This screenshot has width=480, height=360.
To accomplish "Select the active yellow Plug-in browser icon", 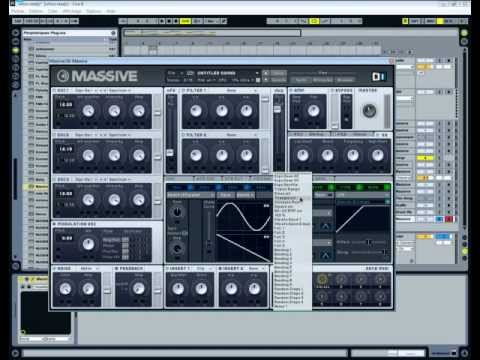I will [x=15, y=50].
